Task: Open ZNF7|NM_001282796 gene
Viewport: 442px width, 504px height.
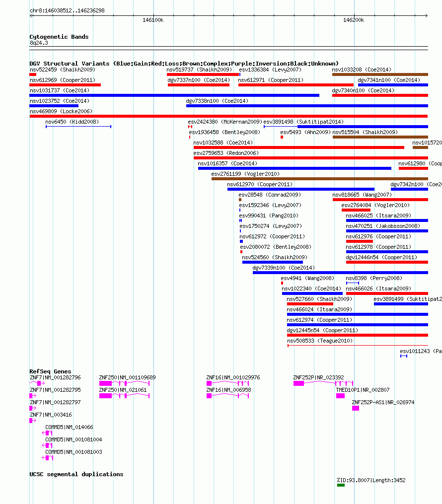Action: coord(55,378)
